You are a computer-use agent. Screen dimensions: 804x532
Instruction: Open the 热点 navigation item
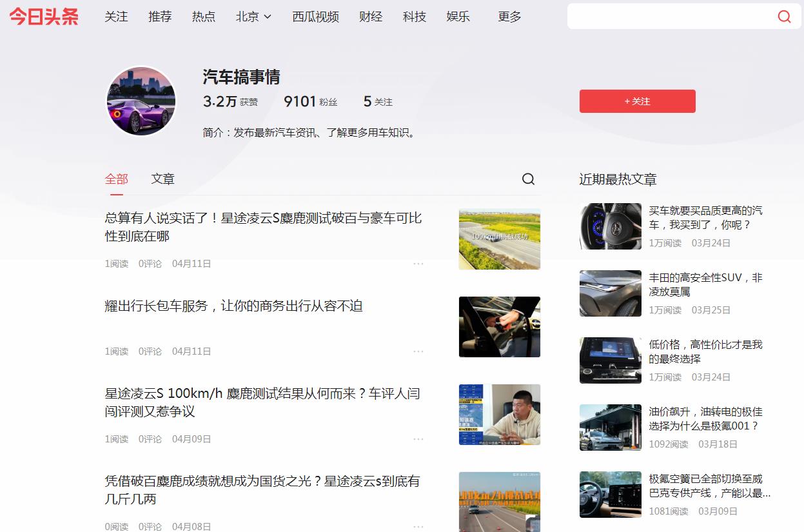(x=204, y=17)
